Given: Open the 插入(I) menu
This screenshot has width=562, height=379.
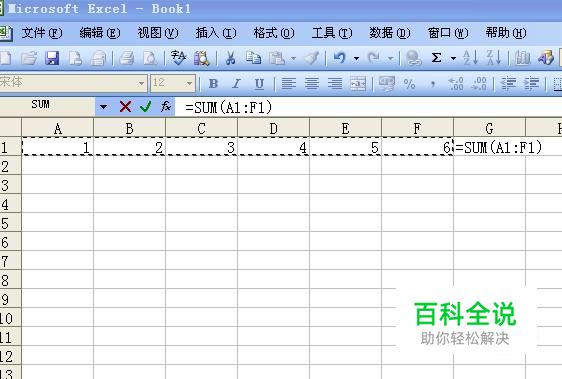Looking at the screenshot, I should [x=216, y=33].
